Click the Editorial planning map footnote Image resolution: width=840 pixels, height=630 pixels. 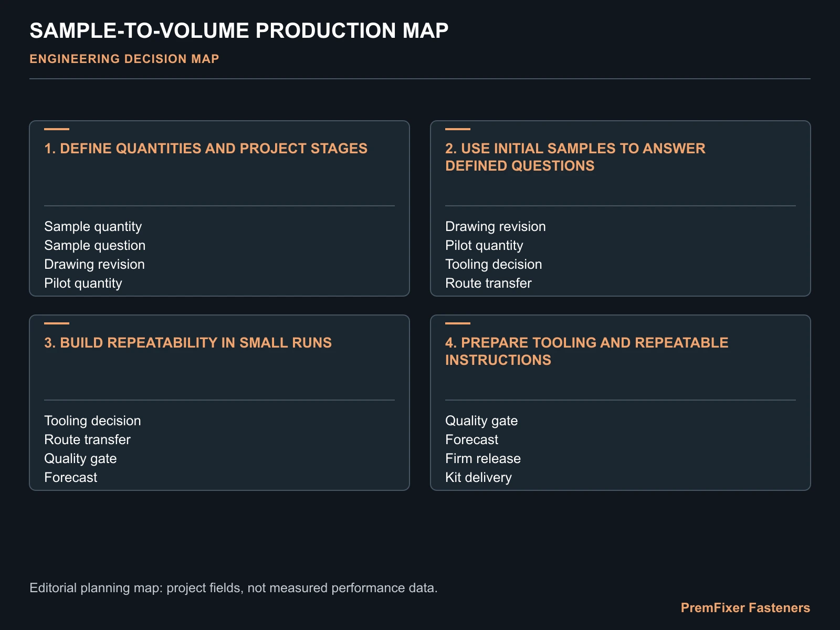pyautogui.click(x=234, y=587)
